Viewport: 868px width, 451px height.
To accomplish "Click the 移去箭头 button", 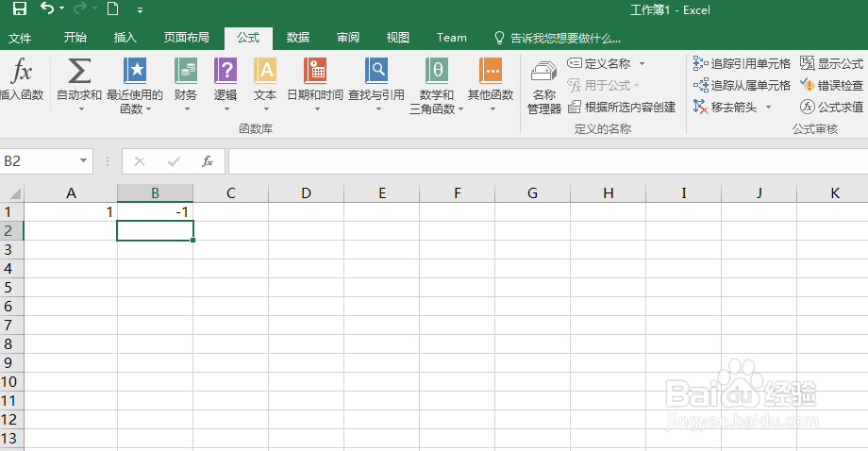I will click(x=725, y=107).
